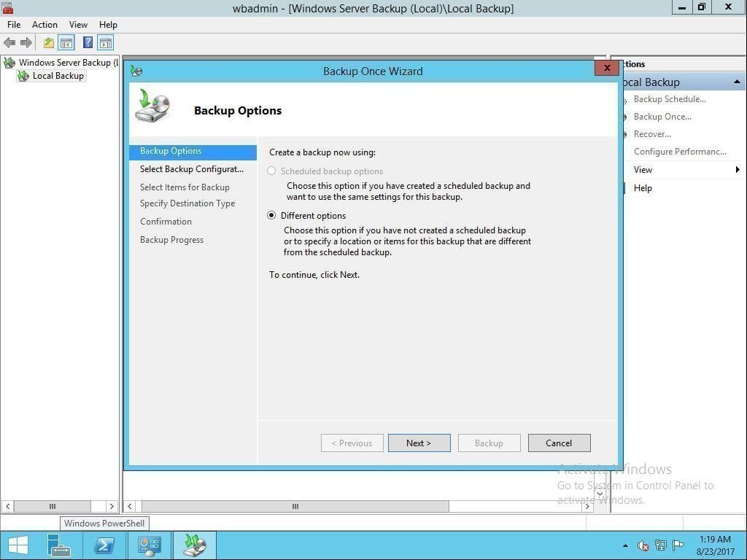Viewport: 747px width, 560px height.
Task: Open the View menu
Action: point(78,25)
